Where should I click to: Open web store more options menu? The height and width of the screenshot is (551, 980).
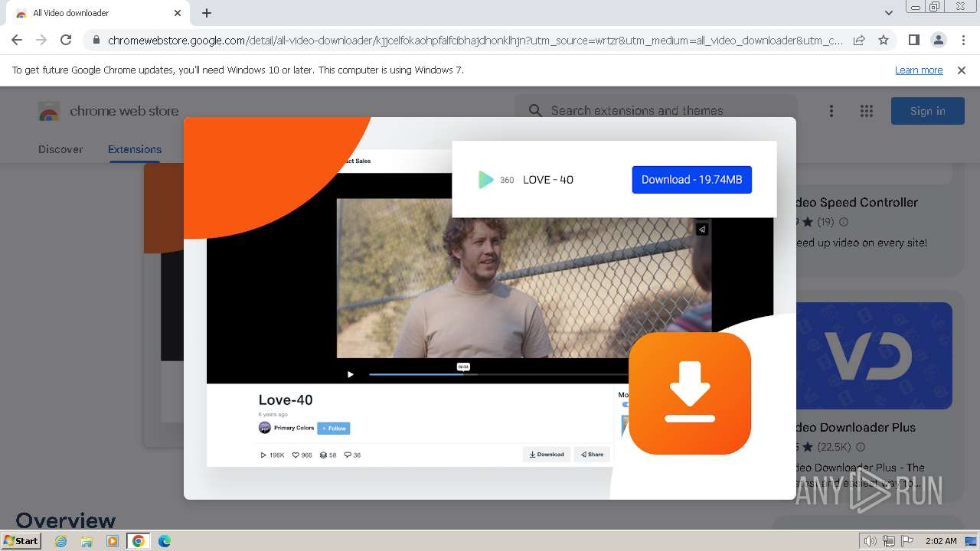(831, 111)
